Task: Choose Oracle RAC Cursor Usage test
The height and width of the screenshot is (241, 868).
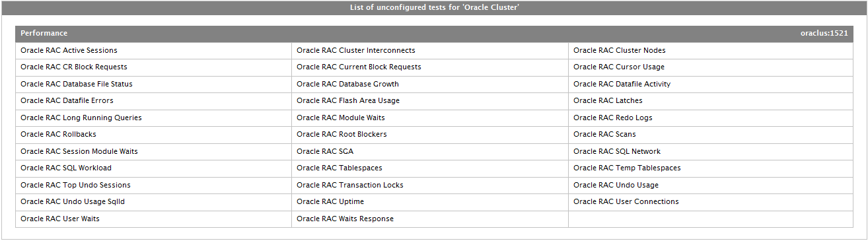Action: (619, 67)
